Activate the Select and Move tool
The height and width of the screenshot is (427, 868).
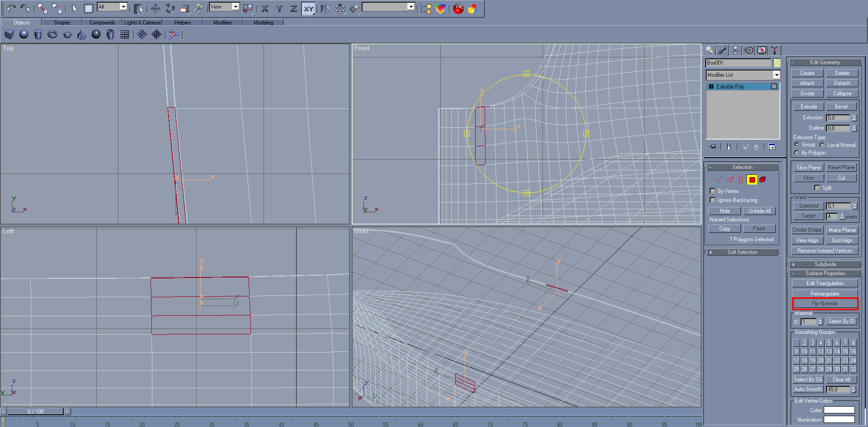pos(155,8)
